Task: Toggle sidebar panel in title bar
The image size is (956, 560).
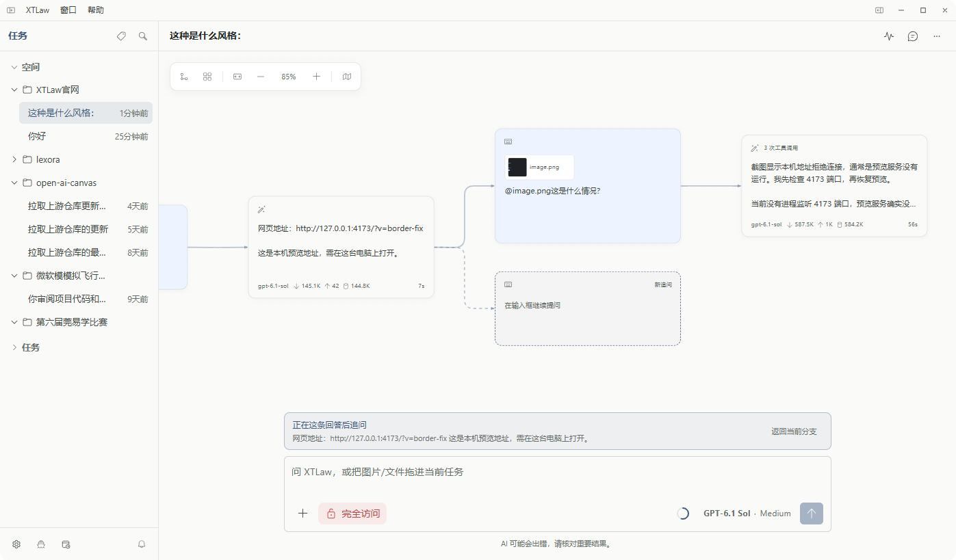Action: [x=11, y=10]
